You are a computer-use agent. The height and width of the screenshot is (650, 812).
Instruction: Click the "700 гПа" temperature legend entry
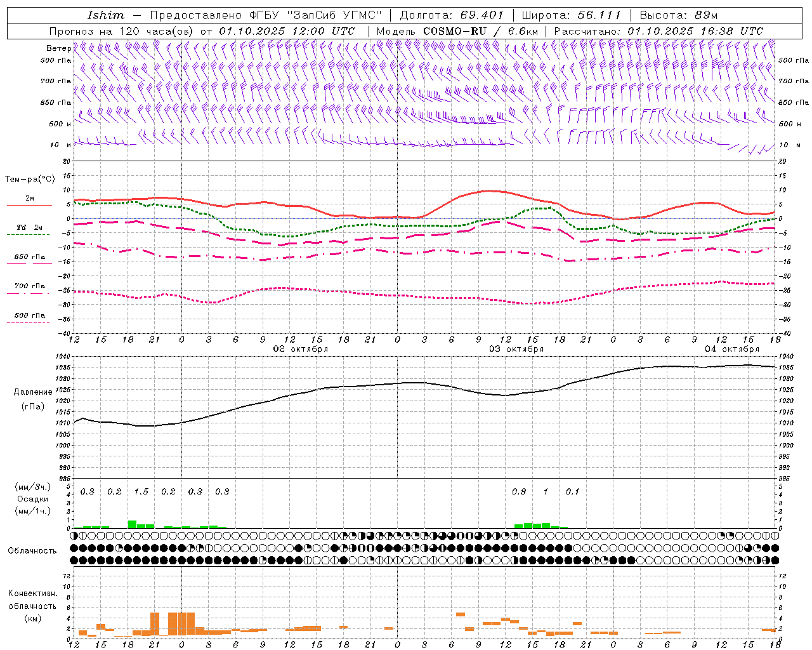tap(30, 286)
